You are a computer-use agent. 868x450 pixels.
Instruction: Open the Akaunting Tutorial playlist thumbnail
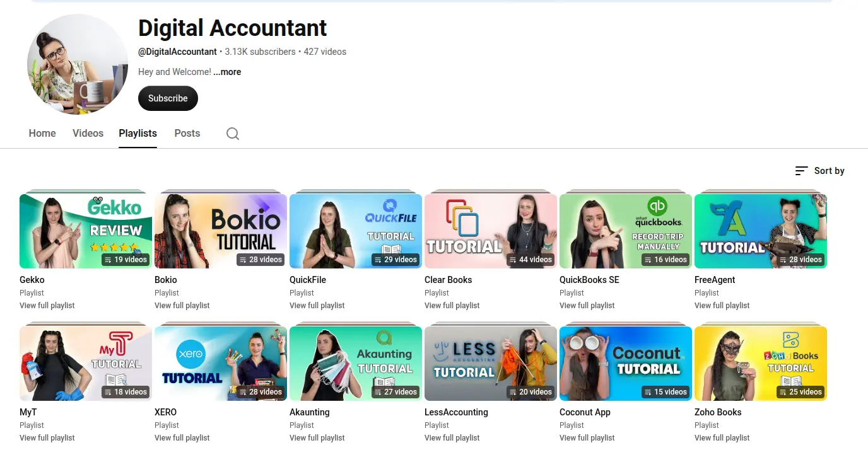[x=356, y=364]
